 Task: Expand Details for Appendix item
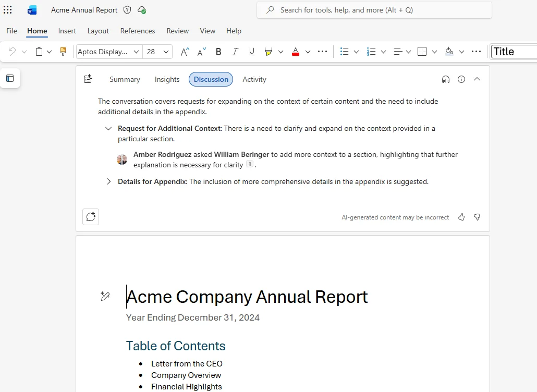pos(108,181)
